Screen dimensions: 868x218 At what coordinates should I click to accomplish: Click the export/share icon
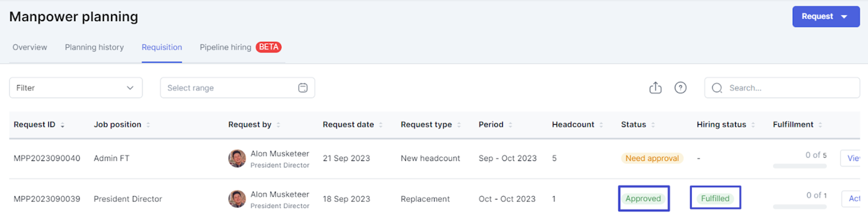coord(655,88)
